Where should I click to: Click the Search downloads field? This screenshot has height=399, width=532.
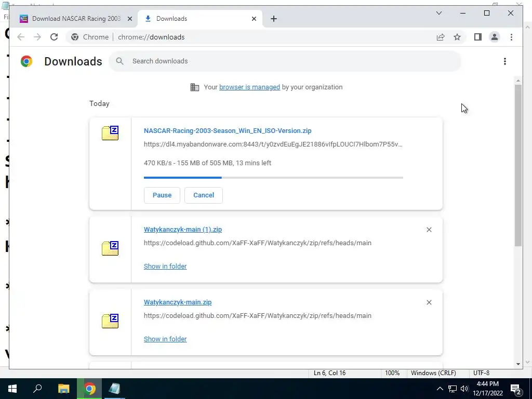click(x=285, y=61)
